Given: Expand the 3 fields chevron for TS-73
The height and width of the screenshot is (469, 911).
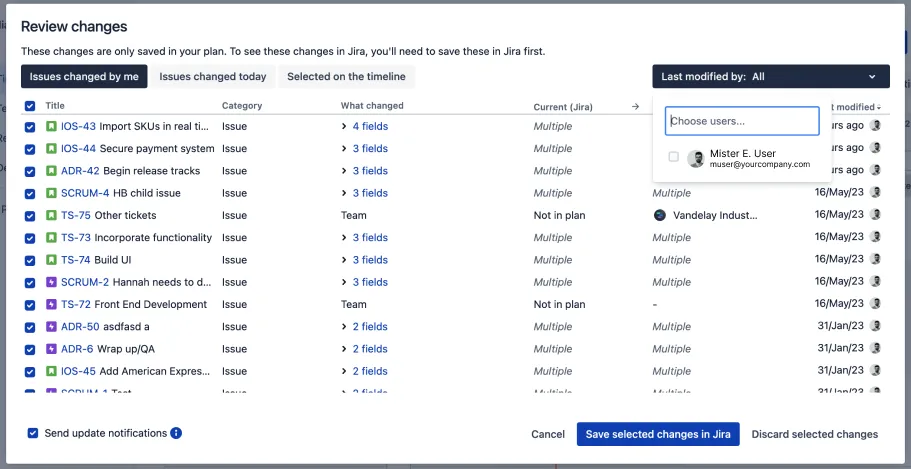Looking at the screenshot, I should pyautogui.click(x=344, y=238).
